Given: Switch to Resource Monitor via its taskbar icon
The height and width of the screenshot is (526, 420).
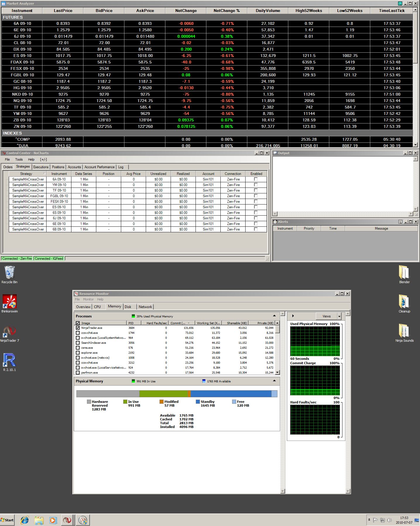Looking at the screenshot, I should point(83,520).
